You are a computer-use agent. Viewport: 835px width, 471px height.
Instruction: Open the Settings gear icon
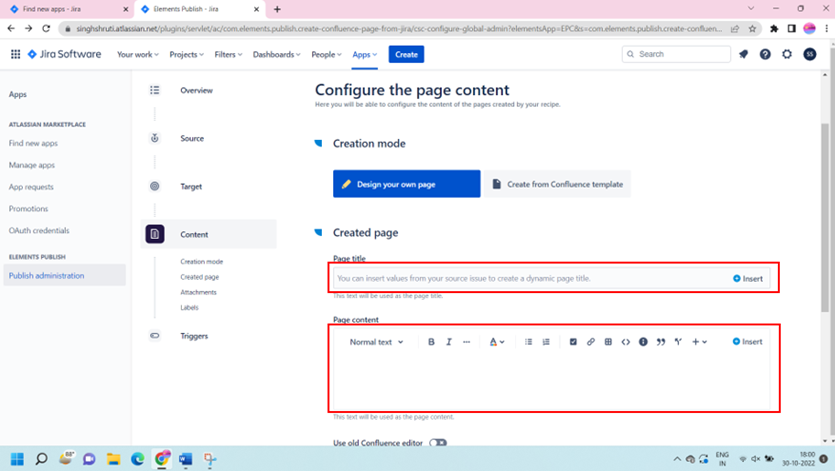(787, 54)
